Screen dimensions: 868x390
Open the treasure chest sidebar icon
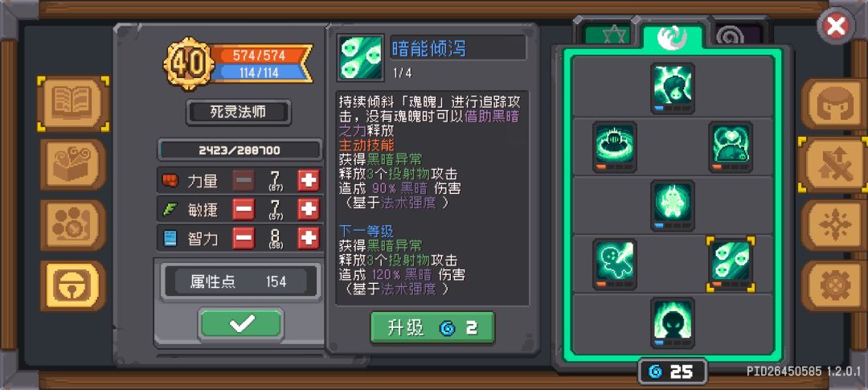click(x=73, y=164)
